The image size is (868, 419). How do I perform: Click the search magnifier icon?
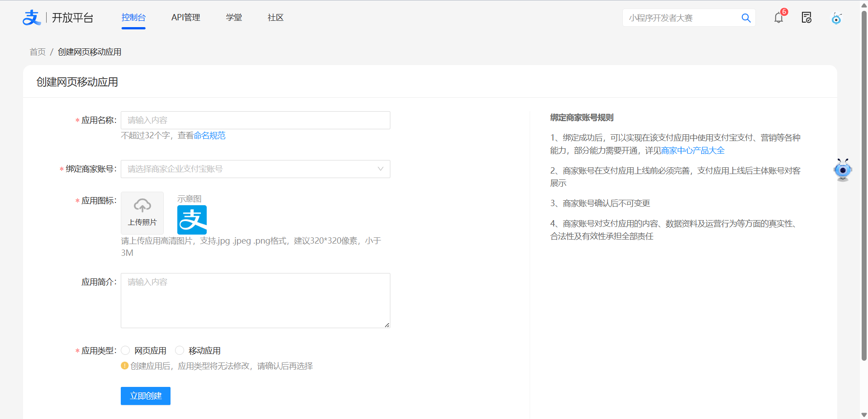coord(746,18)
